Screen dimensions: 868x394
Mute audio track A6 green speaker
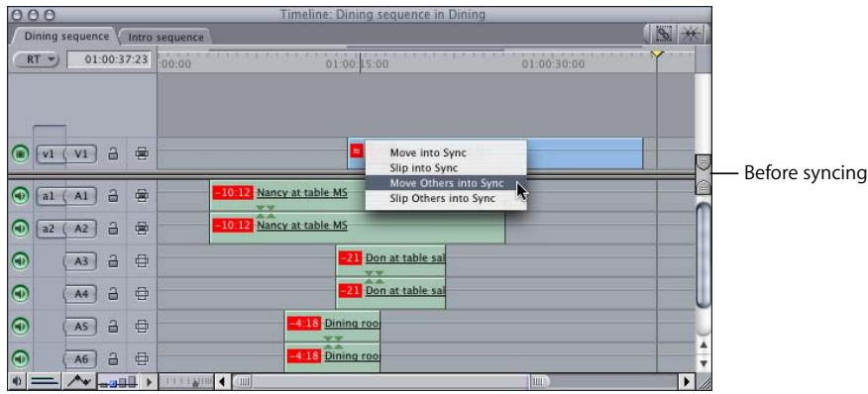pyautogui.click(x=20, y=359)
